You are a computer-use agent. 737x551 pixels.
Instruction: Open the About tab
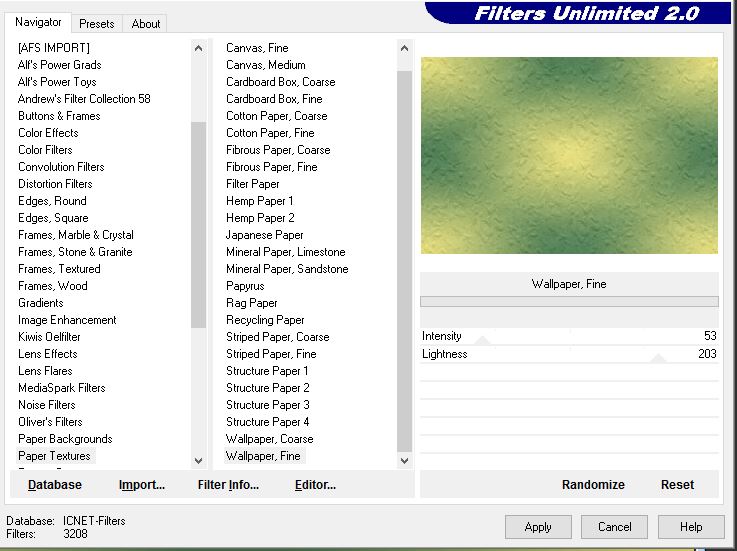click(x=146, y=23)
